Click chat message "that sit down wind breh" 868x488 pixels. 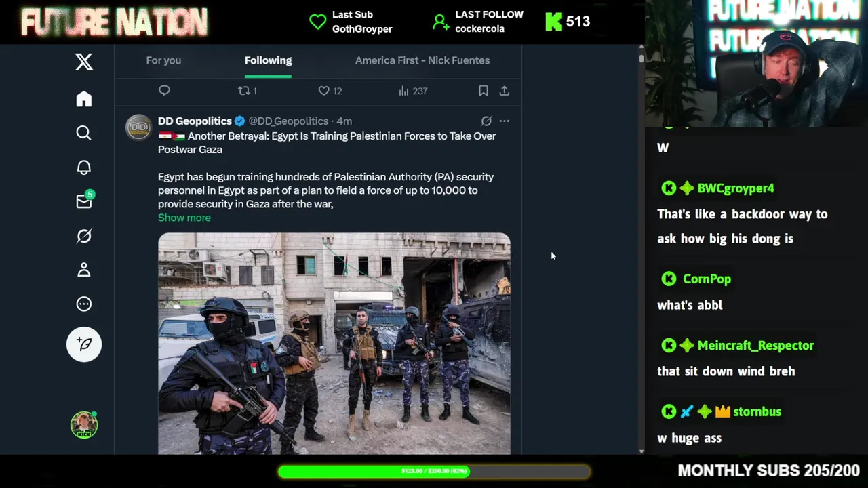[726, 371]
